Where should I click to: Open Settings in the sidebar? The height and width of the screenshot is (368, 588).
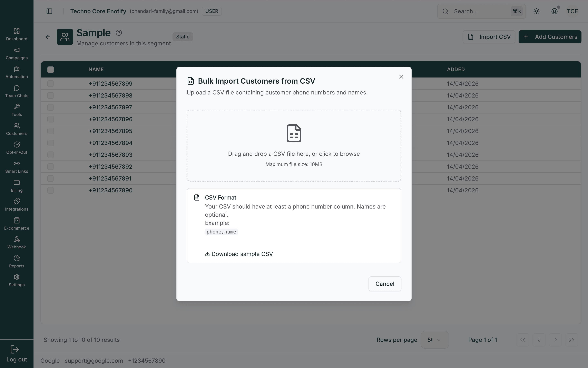click(17, 280)
